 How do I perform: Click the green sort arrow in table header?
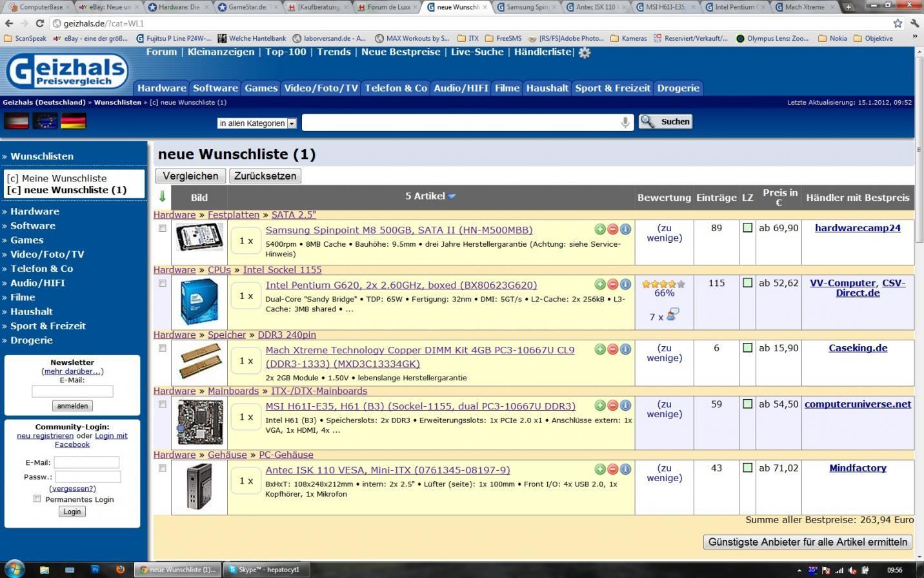[162, 196]
